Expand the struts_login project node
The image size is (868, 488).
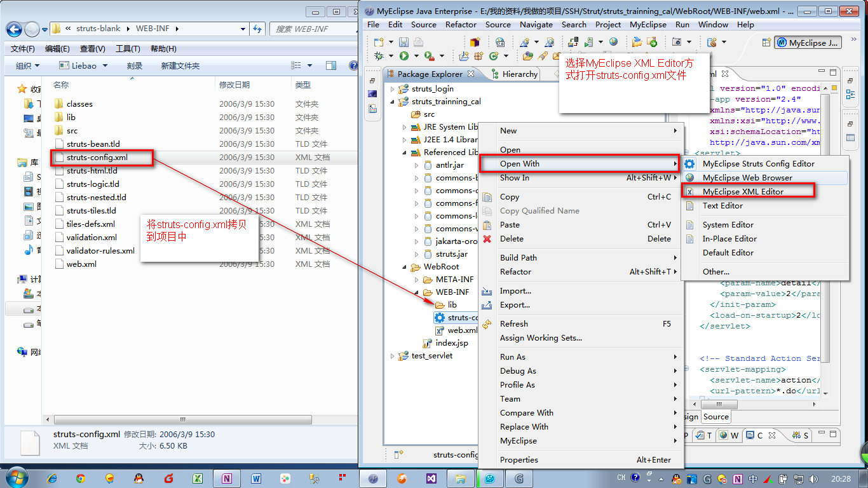(392, 89)
